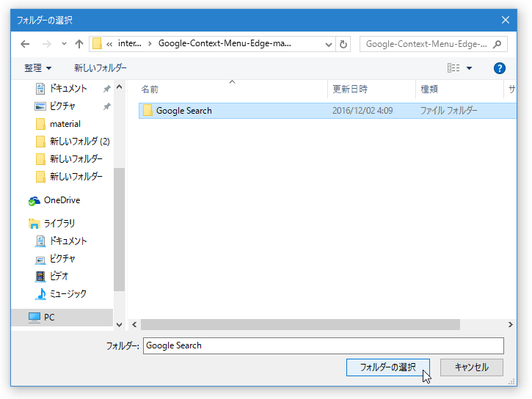The height and width of the screenshot is (399, 532).
Task: Open the recent locations dropdown arrow
Action: [64, 44]
